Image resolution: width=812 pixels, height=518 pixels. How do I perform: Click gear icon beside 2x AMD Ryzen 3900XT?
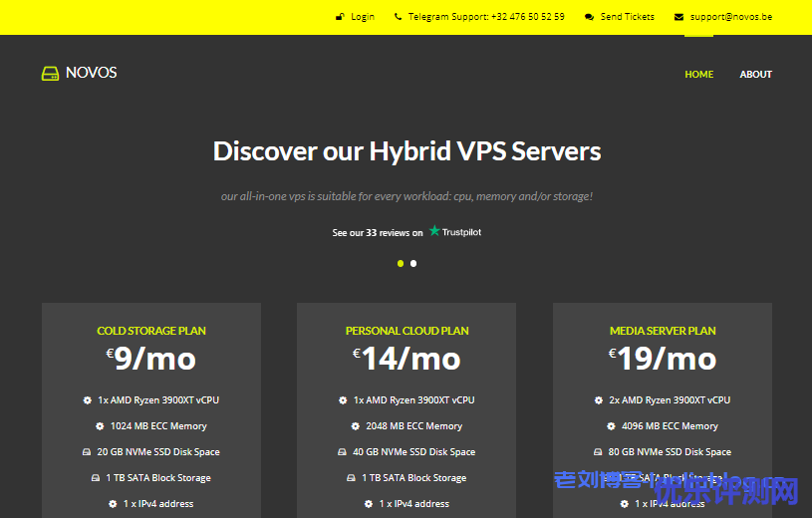tap(599, 399)
